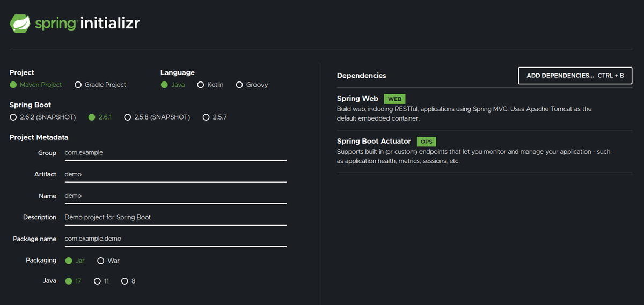This screenshot has height=305, width=644.
Task: Focus the Artifact input field
Action: pyautogui.click(x=175, y=174)
